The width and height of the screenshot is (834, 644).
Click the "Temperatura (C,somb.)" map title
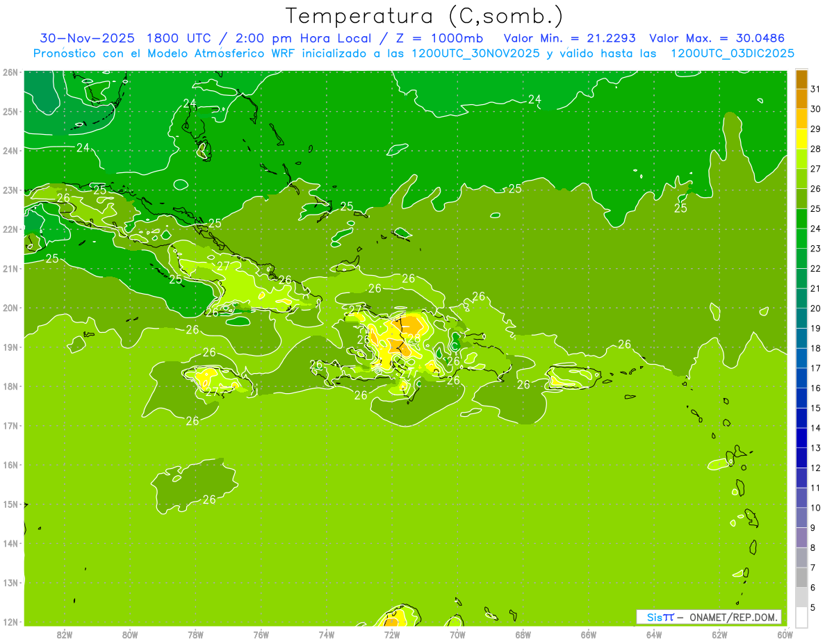(424, 15)
